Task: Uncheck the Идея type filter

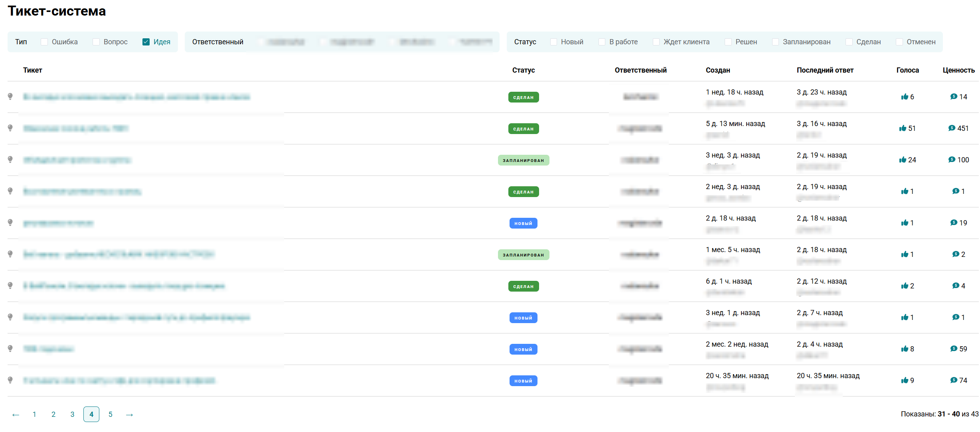Action: pos(146,42)
